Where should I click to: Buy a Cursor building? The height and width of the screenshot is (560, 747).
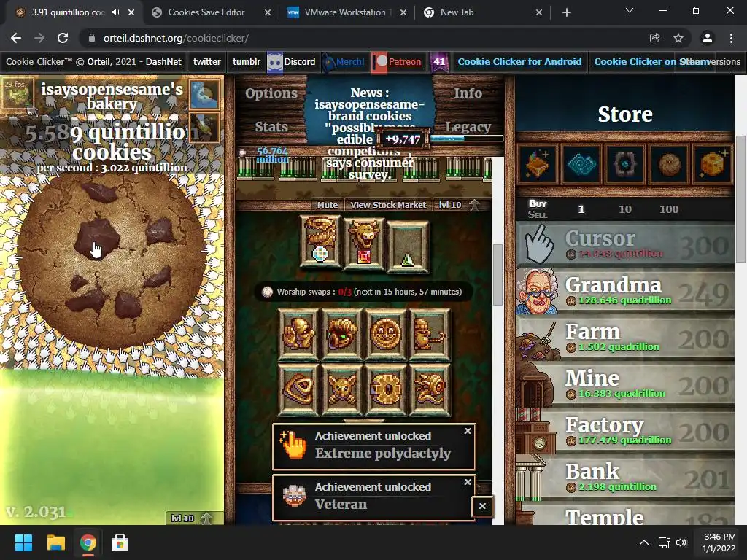point(625,245)
